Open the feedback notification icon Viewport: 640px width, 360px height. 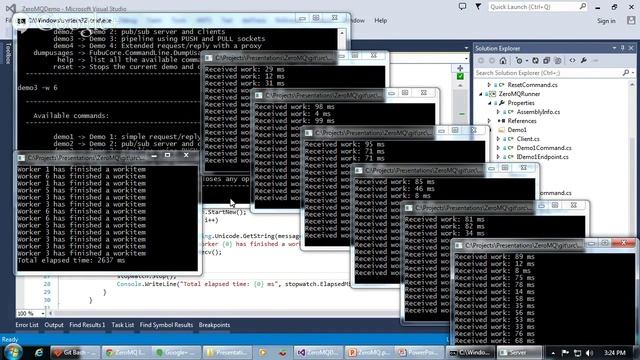click(462, 7)
